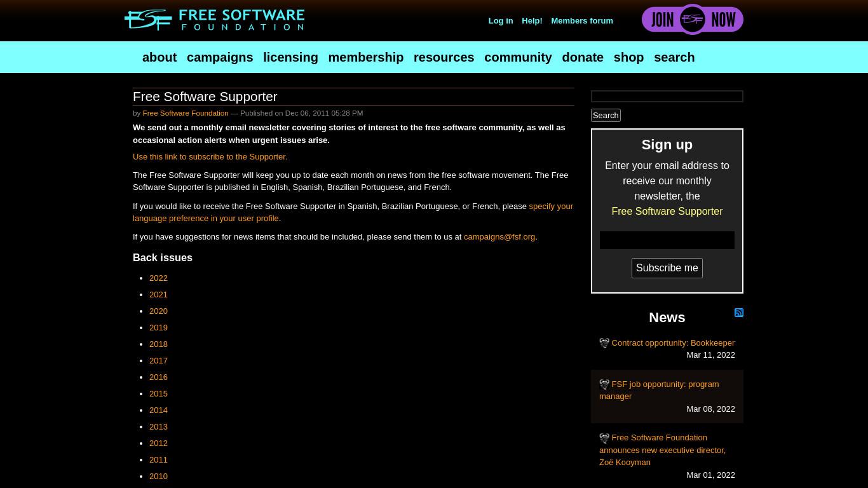Open the 2014 back issues
This screenshot has height=488, width=868.
click(x=158, y=410)
